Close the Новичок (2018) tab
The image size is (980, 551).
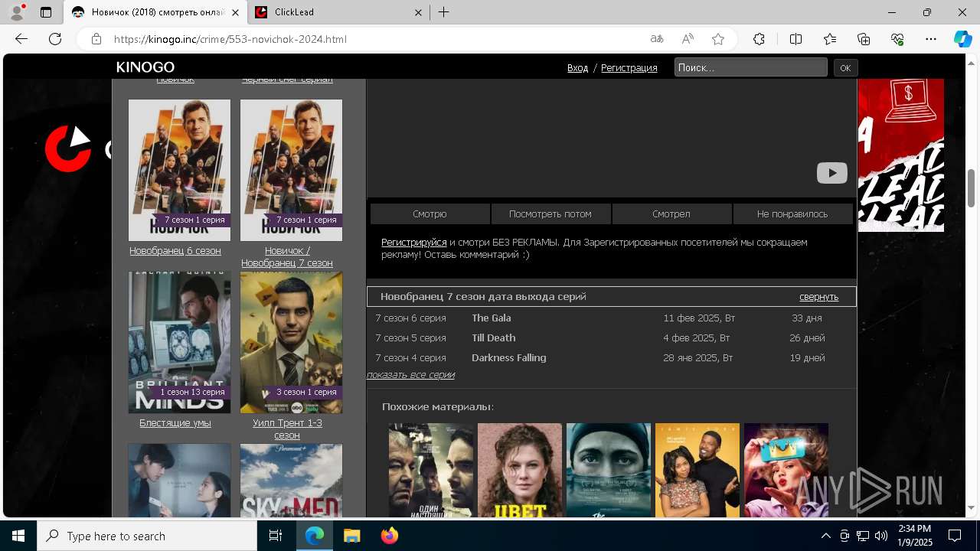point(235,12)
